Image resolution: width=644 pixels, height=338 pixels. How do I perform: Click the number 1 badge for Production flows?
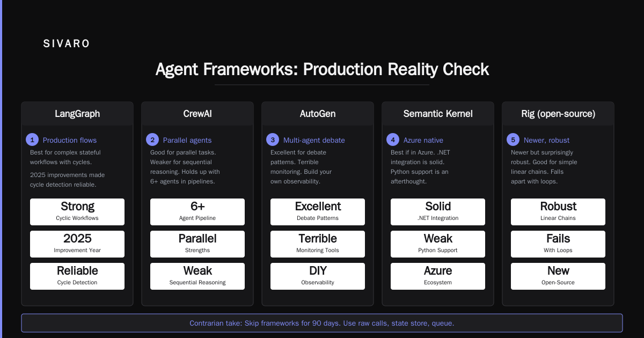point(32,139)
